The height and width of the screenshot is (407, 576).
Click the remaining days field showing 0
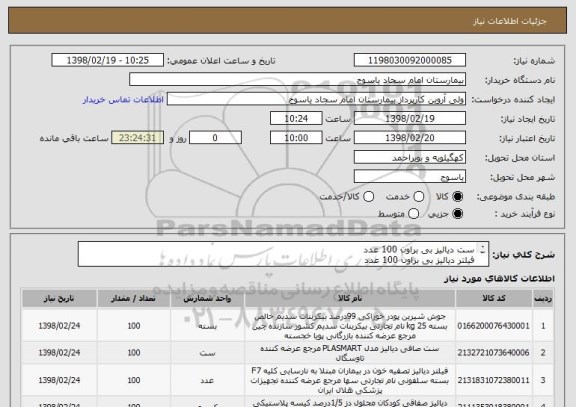click(215, 138)
